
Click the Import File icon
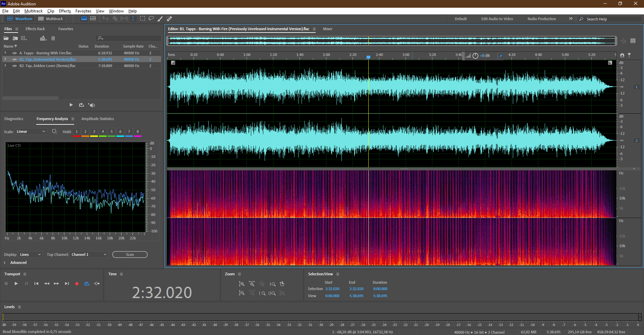15,38
